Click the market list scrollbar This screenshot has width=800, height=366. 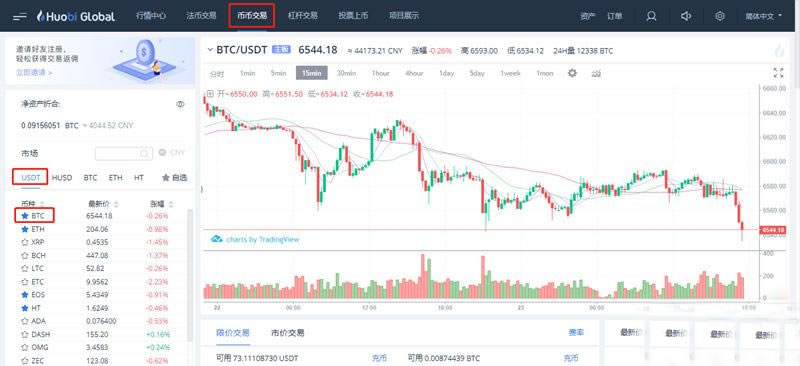click(x=190, y=276)
